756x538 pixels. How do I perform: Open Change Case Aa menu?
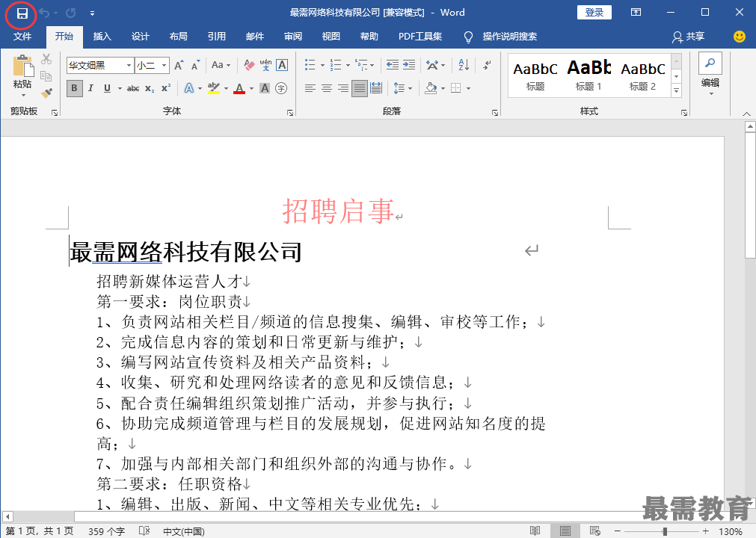[x=221, y=65]
